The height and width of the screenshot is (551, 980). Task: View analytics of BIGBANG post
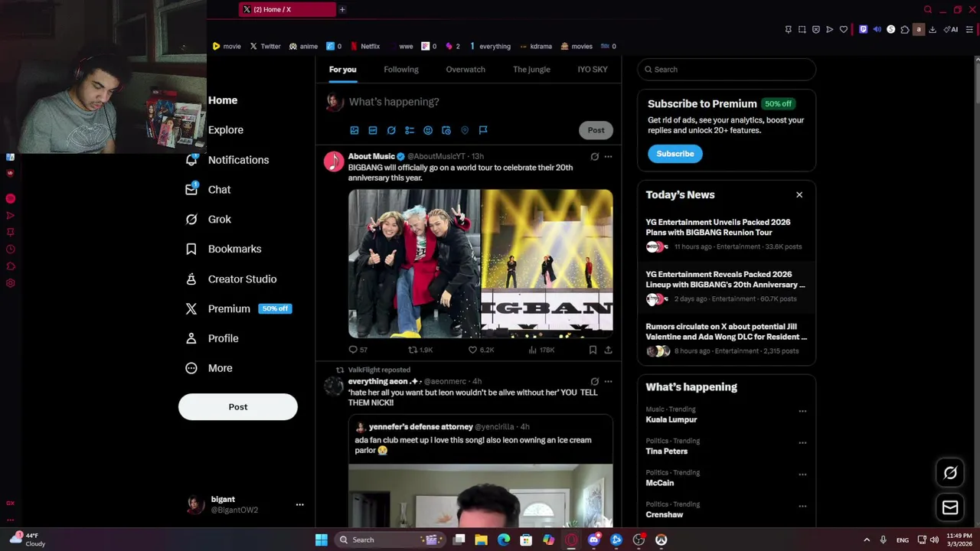click(x=532, y=350)
